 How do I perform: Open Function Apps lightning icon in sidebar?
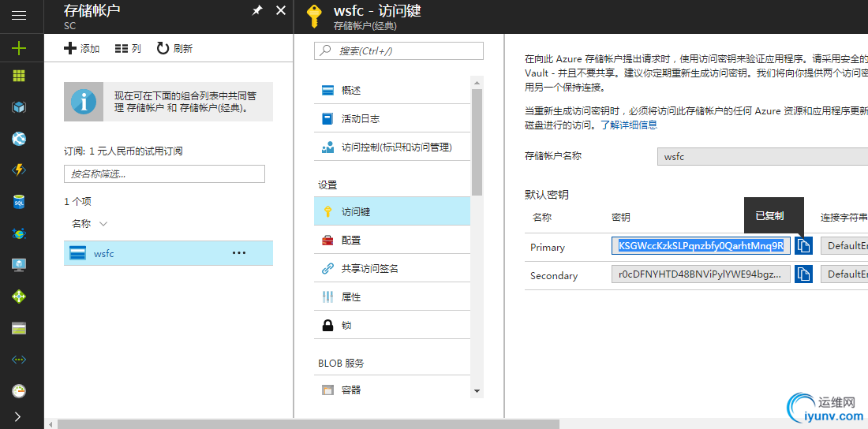click(19, 170)
